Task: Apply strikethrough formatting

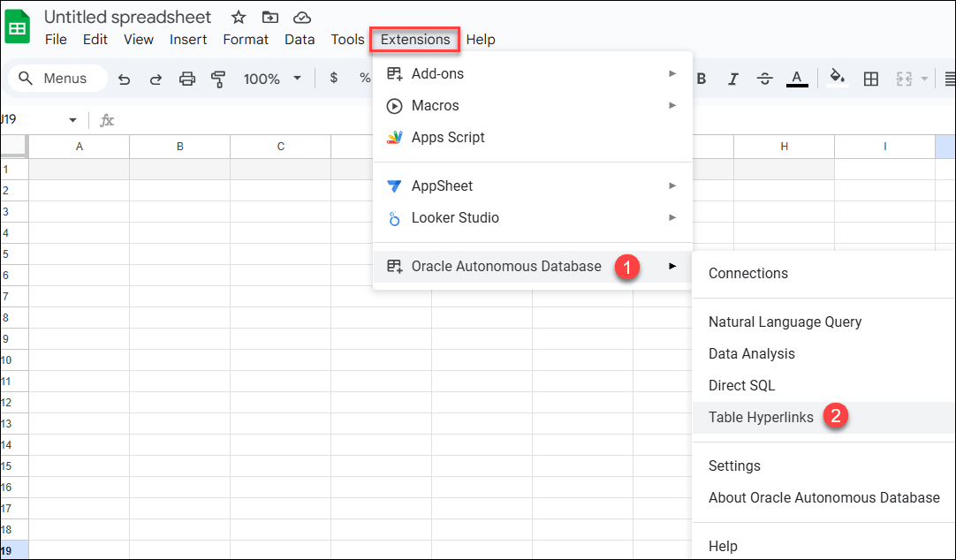Action: (765, 79)
